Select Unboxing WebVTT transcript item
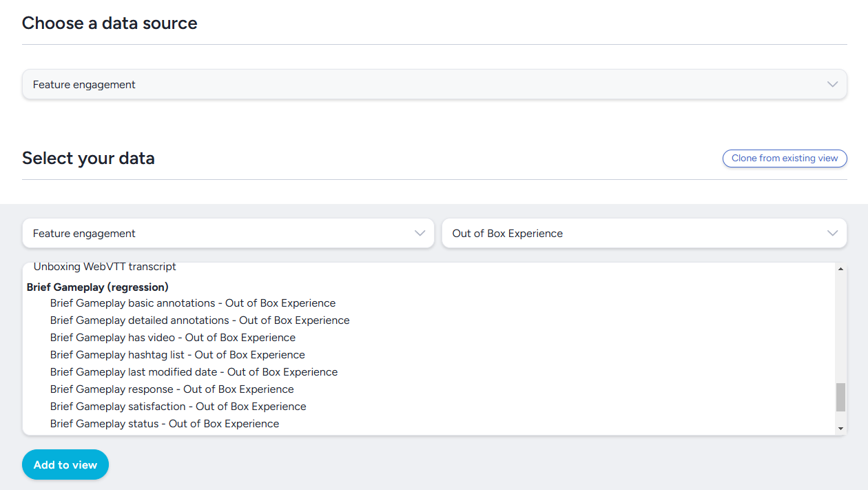The image size is (868, 490). click(x=105, y=267)
